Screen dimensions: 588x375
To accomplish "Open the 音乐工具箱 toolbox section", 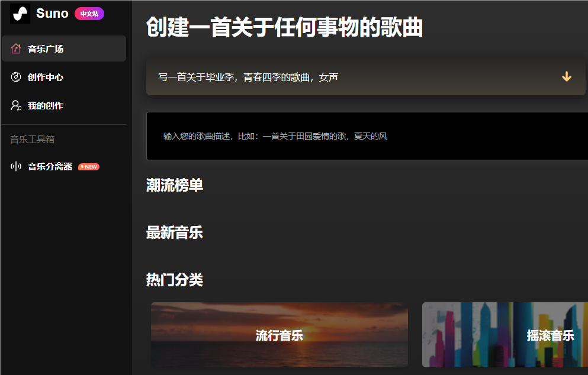I will pyautogui.click(x=31, y=140).
